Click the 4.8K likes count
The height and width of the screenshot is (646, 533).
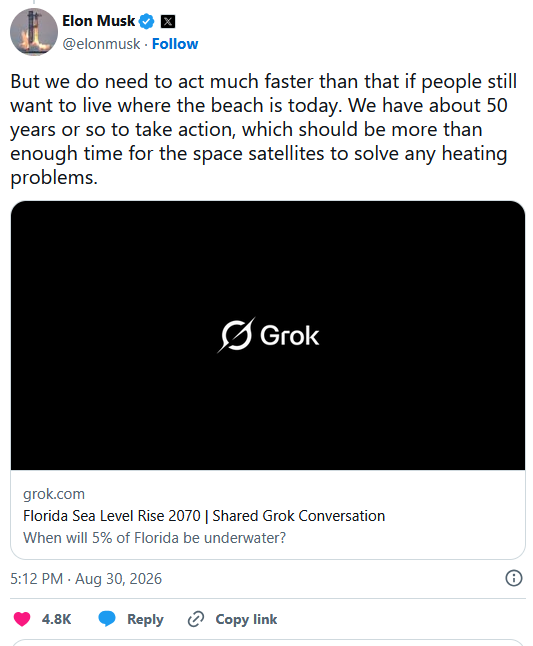(x=56, y=619)
